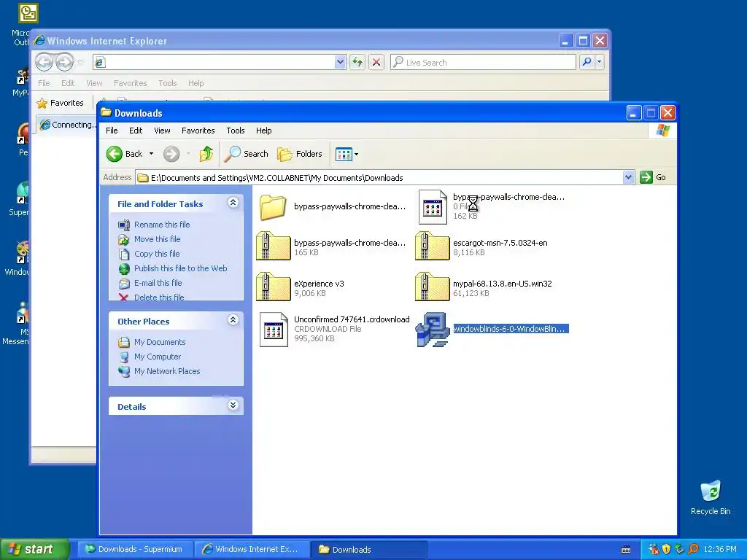747x560 pixels.
Task: Open the Edit menu in Downloads
Action: 136,131
